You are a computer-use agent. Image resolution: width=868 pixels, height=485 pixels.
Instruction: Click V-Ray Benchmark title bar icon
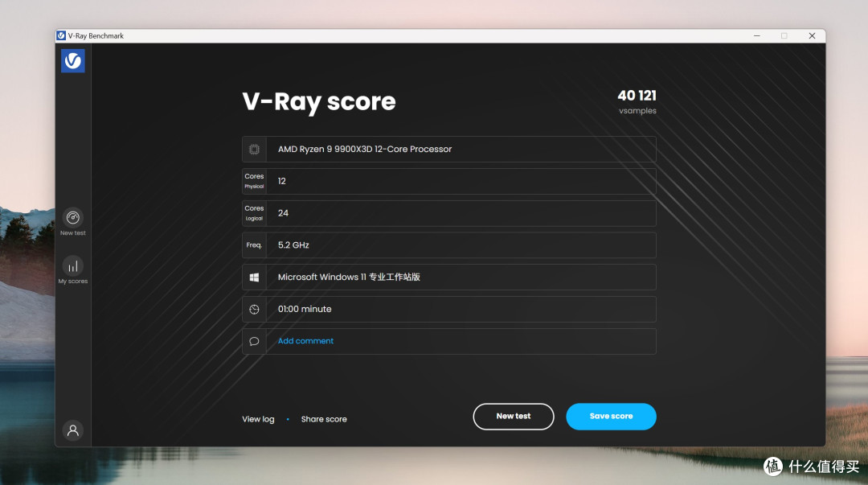click(x=61, y=35)
